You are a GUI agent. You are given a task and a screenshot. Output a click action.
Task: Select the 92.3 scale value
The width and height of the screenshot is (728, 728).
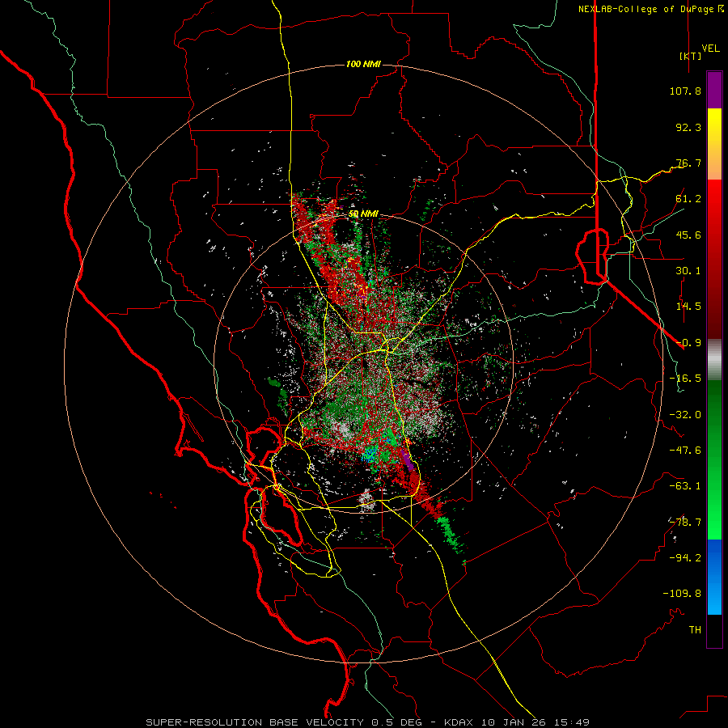coord(688,127)
